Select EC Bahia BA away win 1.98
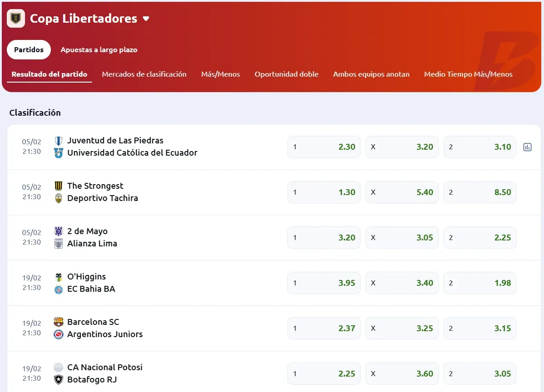This screenshot has width=544, height=392. coord(480,283)
